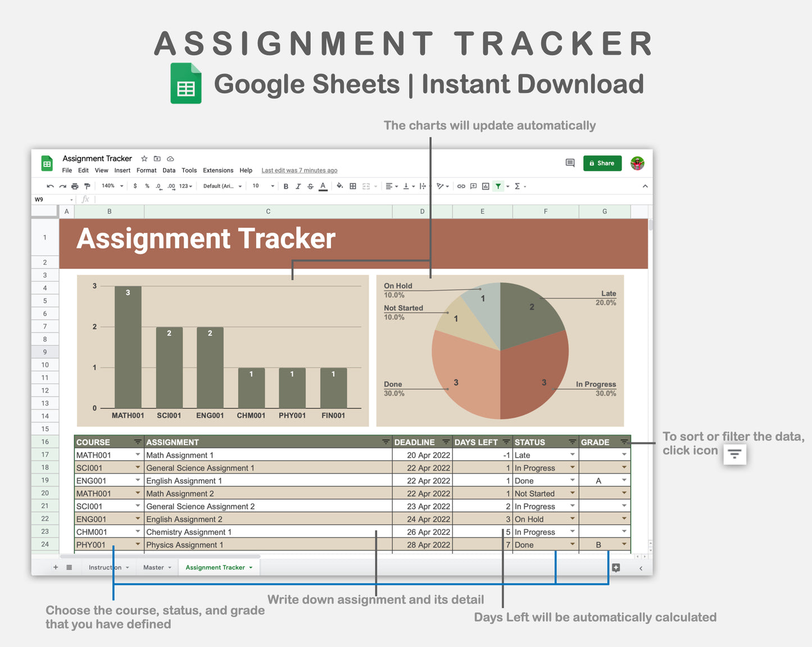This screenshot has height=647, width=812.
Task: Toggle bold formatting
Action: (x=286, y=186)
